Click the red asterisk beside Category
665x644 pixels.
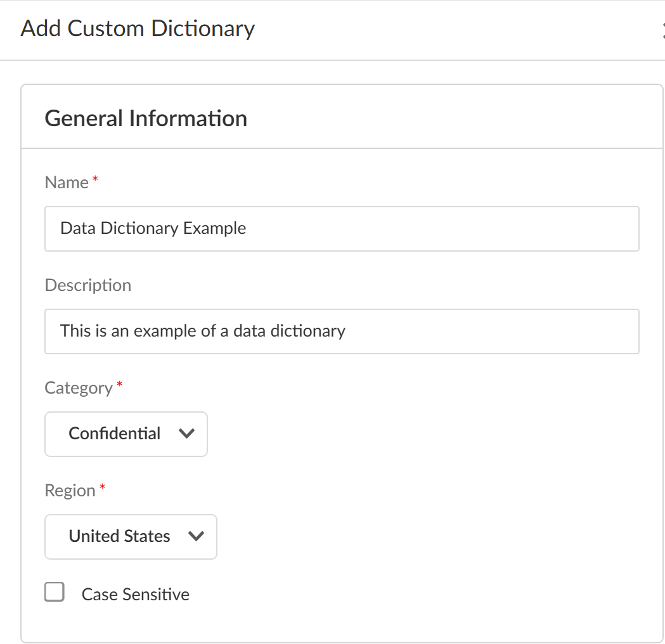(x=119, y=386)
